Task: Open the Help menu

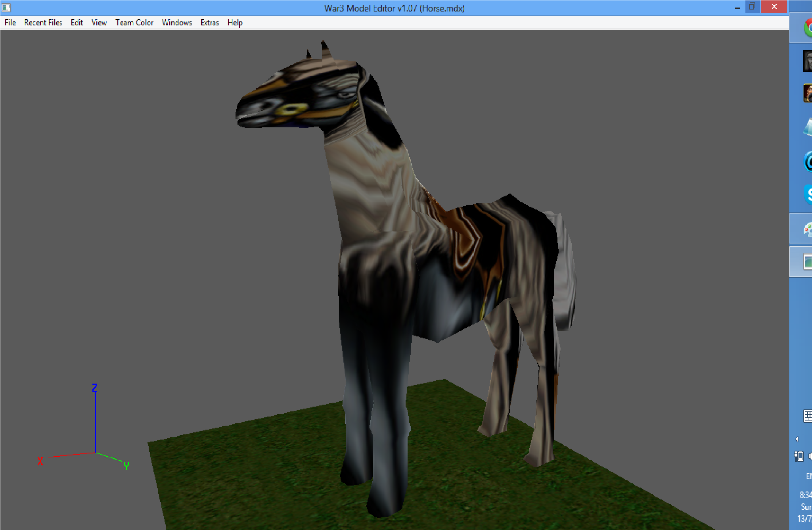Action: 235,23
